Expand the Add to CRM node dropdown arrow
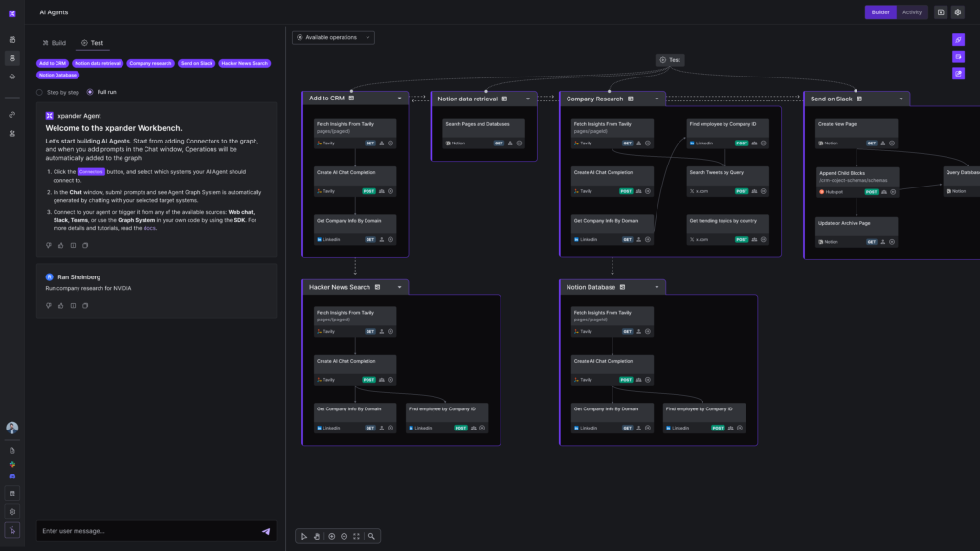980x551 pixels. pos(399,99)
